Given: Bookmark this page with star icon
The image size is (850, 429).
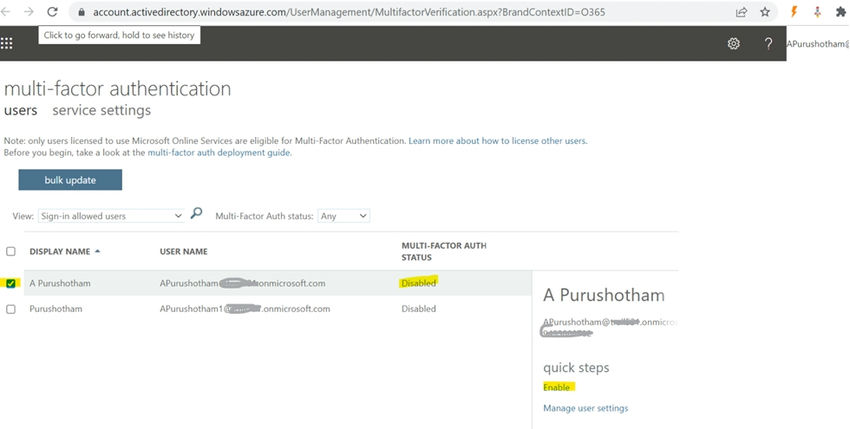Looking at the screenshot, I should click(x=765, y=12).
